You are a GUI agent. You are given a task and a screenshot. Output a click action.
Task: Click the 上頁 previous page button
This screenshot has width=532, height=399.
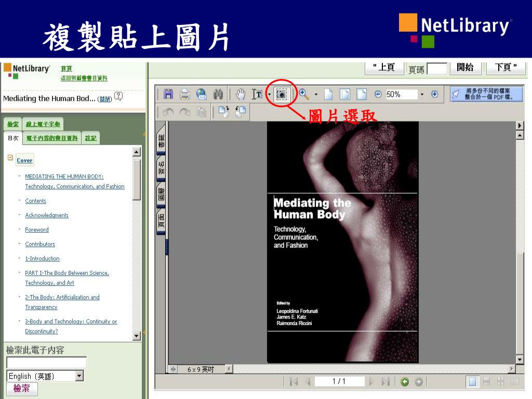384,67
